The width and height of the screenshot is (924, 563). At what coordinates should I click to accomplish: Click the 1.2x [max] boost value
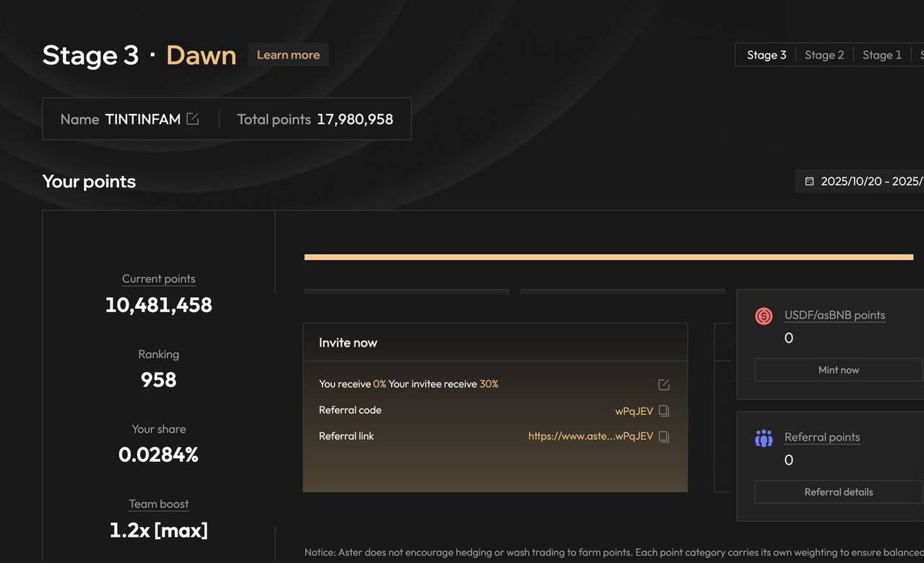159,530
